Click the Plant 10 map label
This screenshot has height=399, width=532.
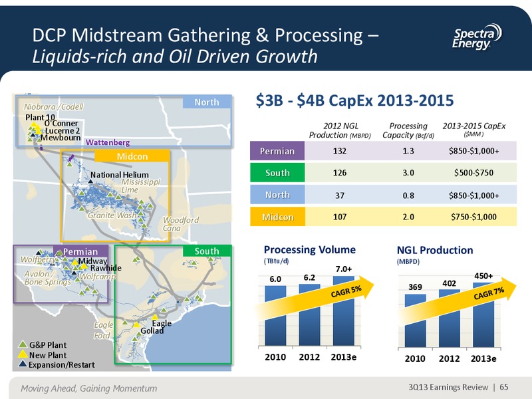[40, 118]
